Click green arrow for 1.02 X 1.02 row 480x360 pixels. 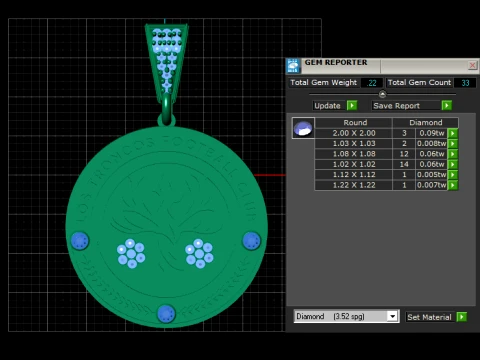pos(453,164)
